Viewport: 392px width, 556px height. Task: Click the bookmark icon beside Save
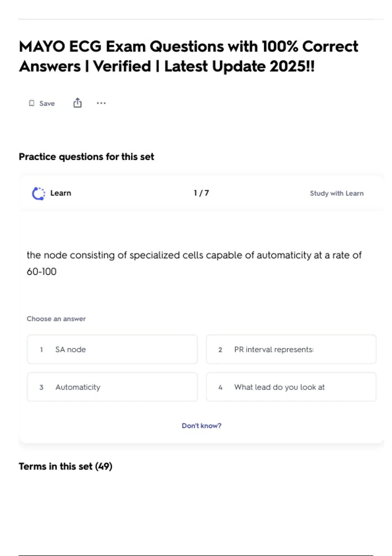click(32, 103)
